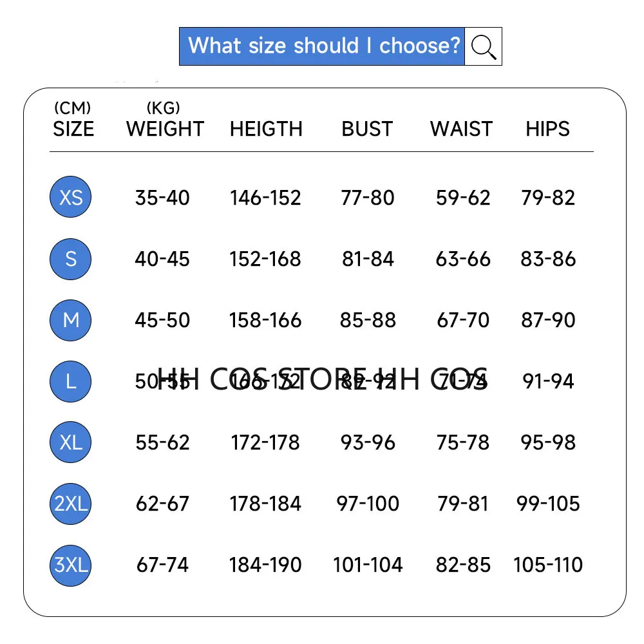Image resolution: width=644 pixels, height=644 pixels.
Task: Click the magnifying glass search icon
Action: (483, 46)
